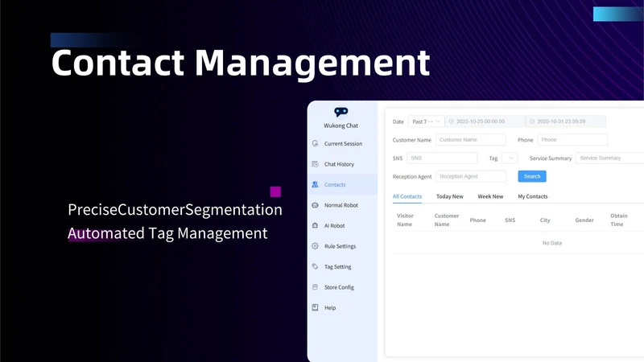The width and height of the screenshot is (644, 362).
Task: Open the Store Config icon
Action: 315,287
